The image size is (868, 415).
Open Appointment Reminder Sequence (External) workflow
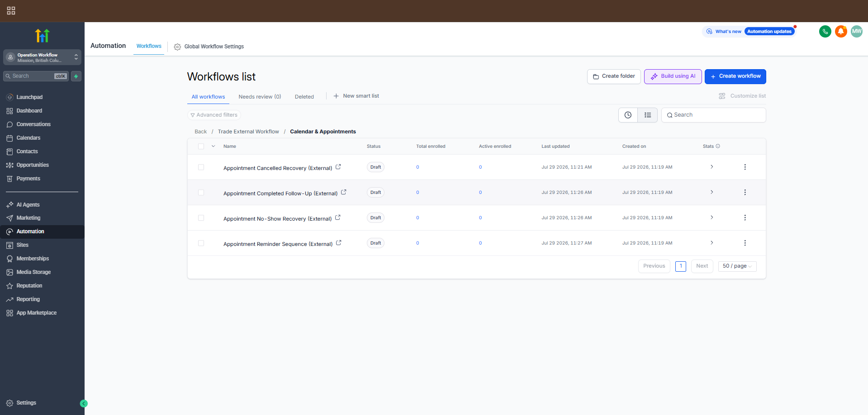[x=278, y=244]
